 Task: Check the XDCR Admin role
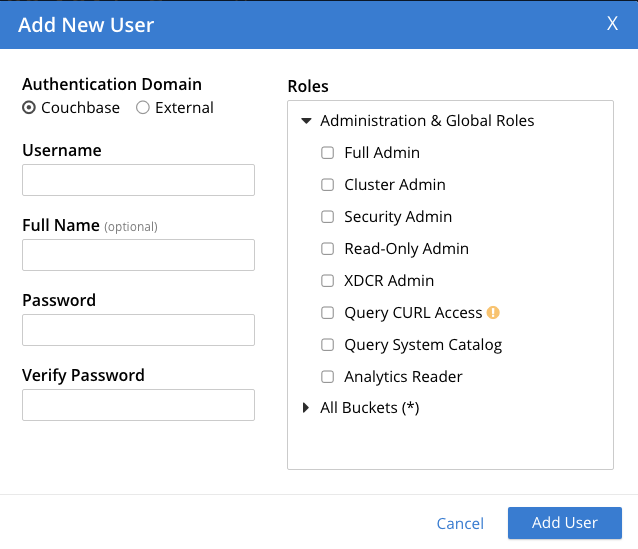pos(327,281)
